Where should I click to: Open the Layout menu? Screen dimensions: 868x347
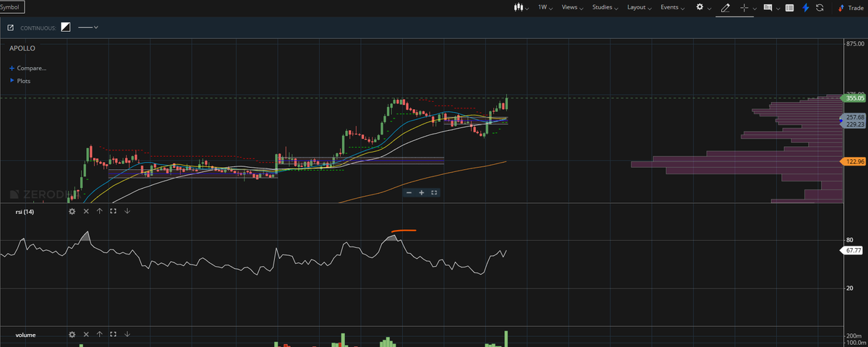pos(639,7)
